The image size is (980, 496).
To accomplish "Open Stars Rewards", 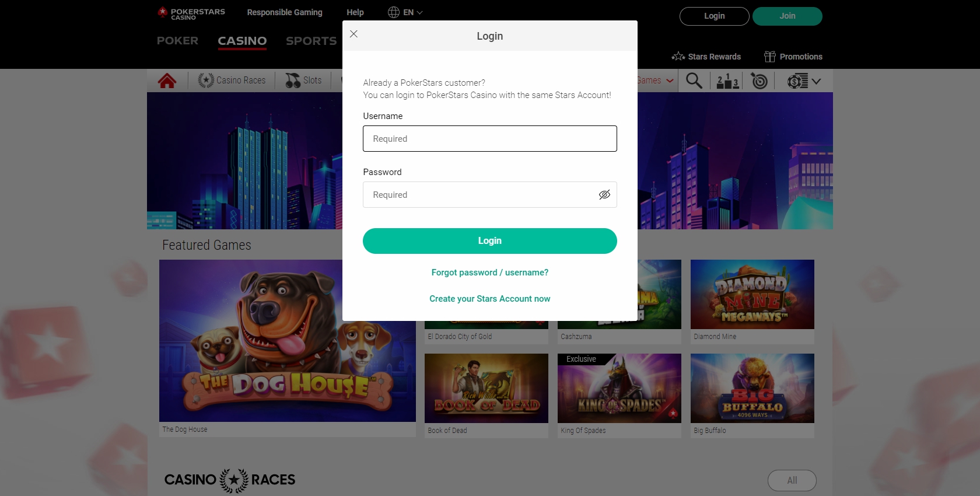I will pos(706,57).
